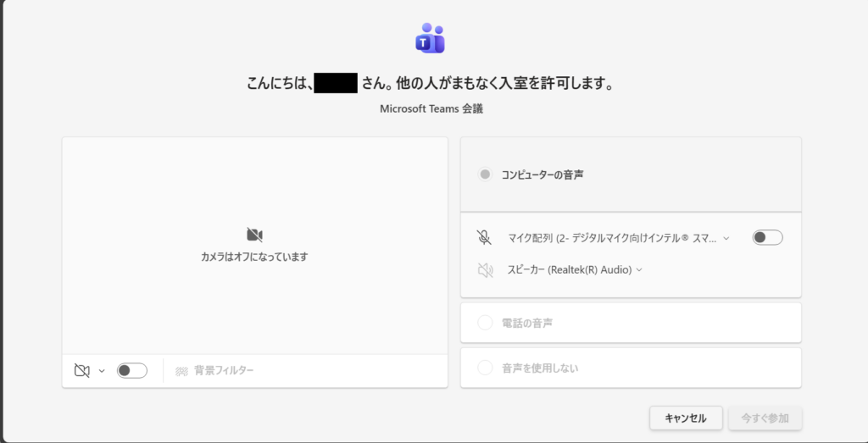868x443 pixels.
Task: Click the 今すぐ参加 button
Action: [765, 418]
